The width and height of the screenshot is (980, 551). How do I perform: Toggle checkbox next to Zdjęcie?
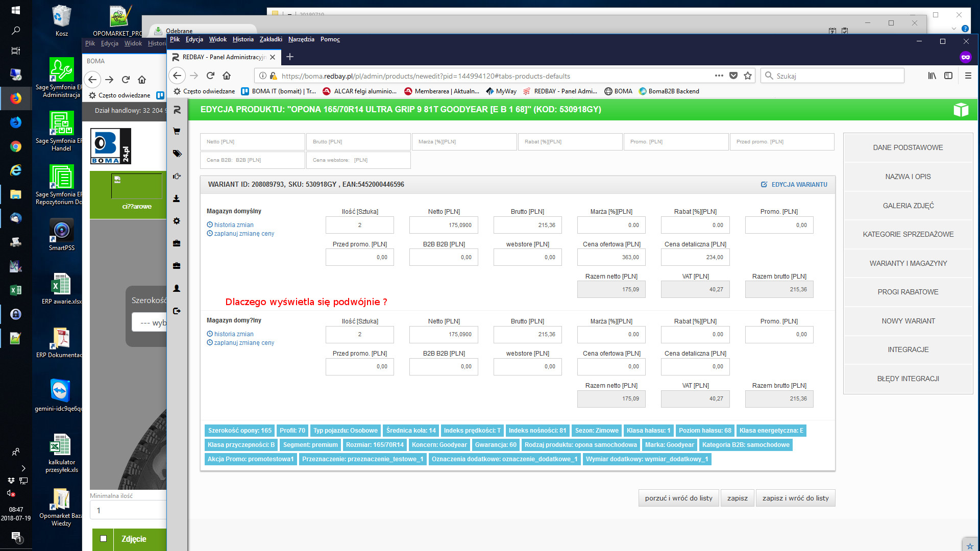click(103, 538)
